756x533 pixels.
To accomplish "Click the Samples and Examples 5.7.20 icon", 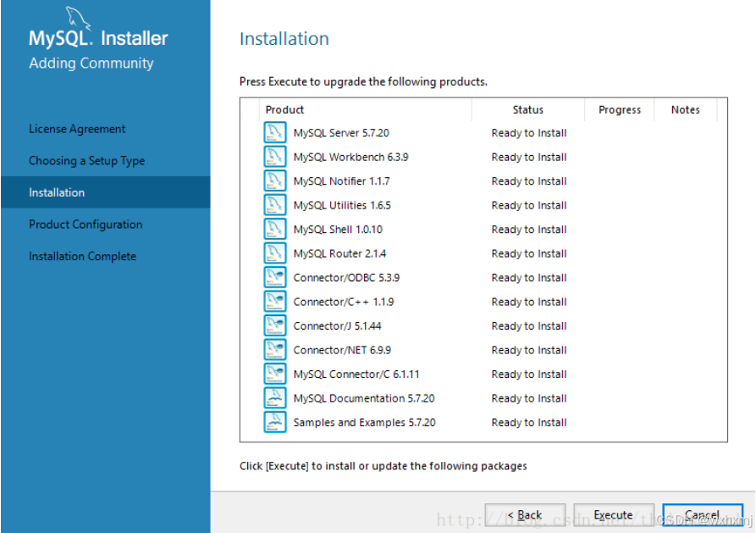I will [x=275, y=422].
